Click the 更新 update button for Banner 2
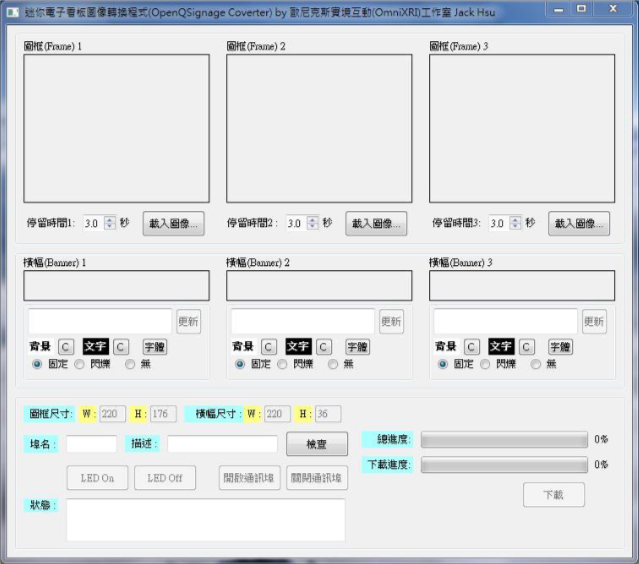This screenshot has height=564, width=639. tap(391, 322)
